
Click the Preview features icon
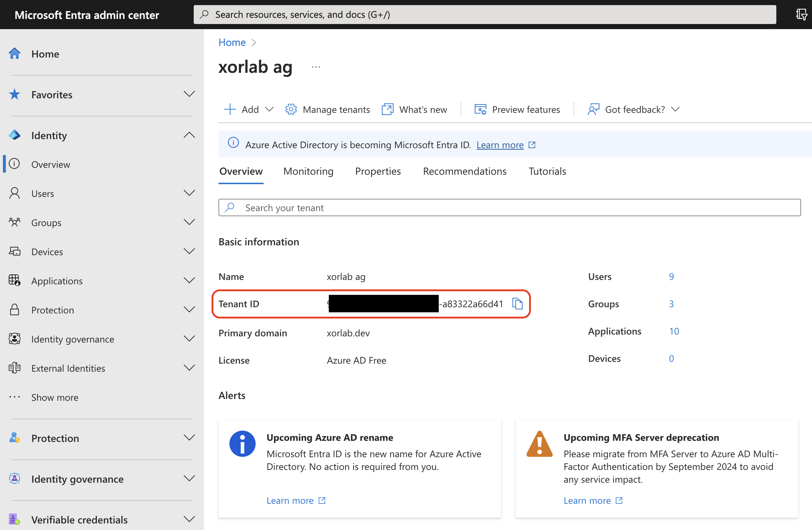[x=480, y=109]
